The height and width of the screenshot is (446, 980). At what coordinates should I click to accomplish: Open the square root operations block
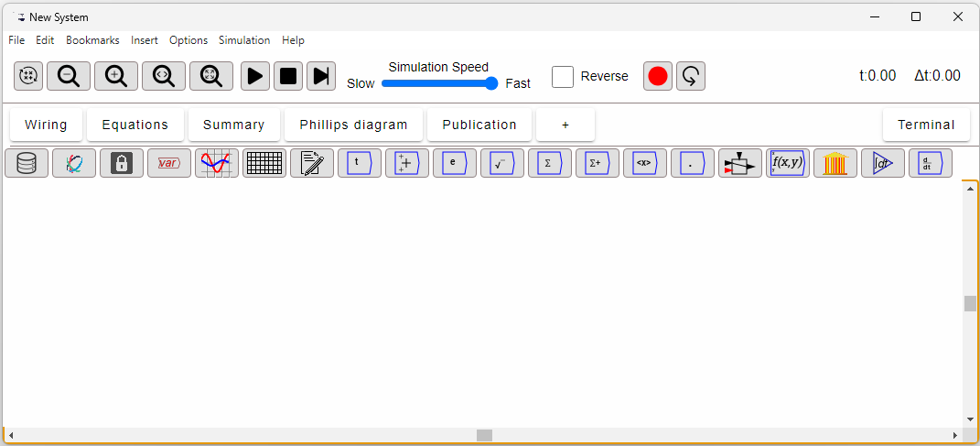click(501, 163)
